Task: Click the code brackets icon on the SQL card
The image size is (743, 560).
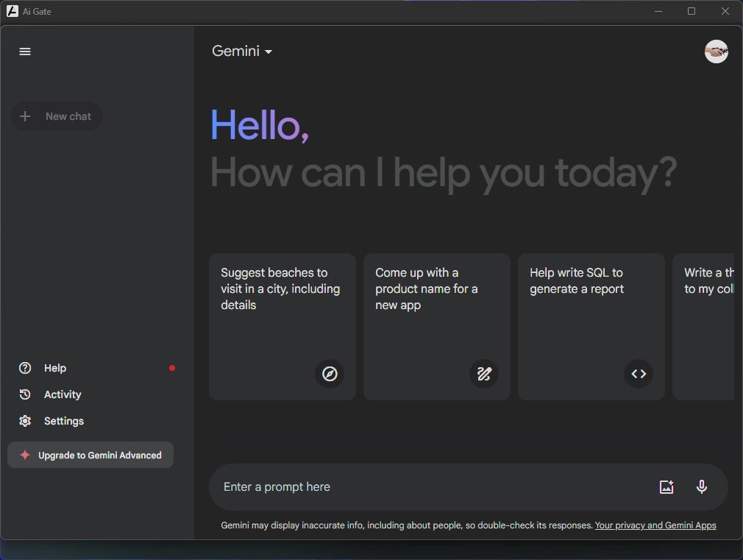Action: [x=639, y=374]
